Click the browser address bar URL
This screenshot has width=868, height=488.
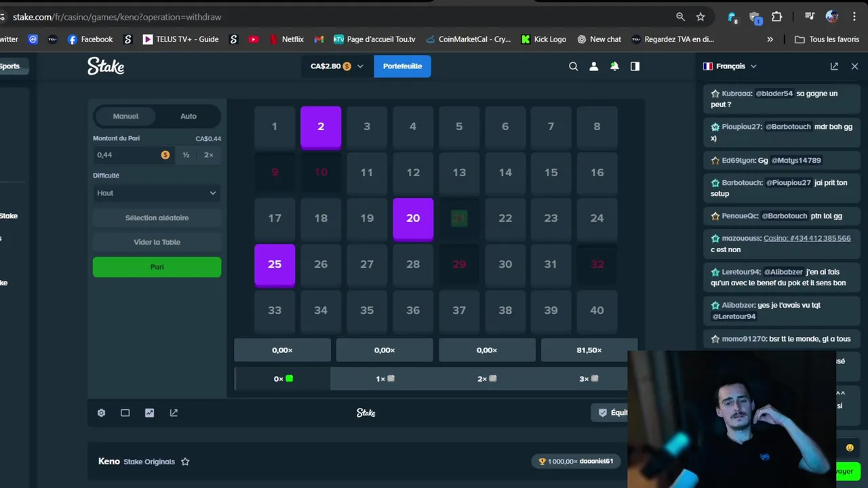pyautogui.click(x=117, y=17)
